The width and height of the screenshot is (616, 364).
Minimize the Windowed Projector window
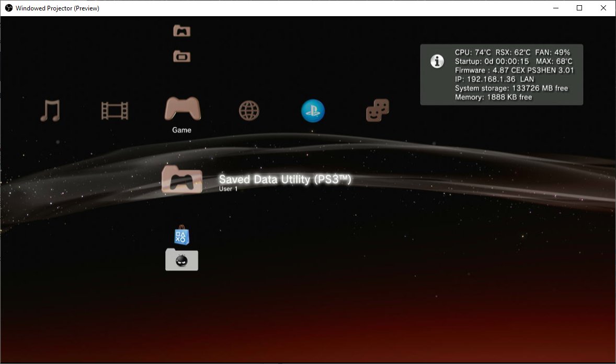tap(555, 8)
